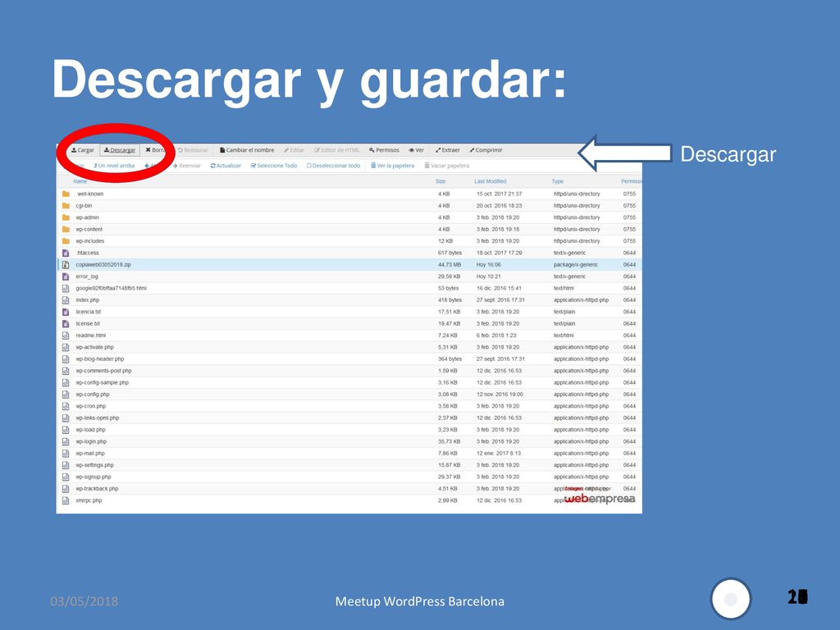Click the wp-config.php file icon
The image size is (840, 630).
(66, 395)
